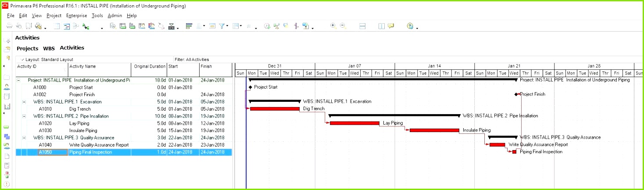Click the Filter funnel icon
Screen dimensions: 644x190
click(x=222, y=26)
